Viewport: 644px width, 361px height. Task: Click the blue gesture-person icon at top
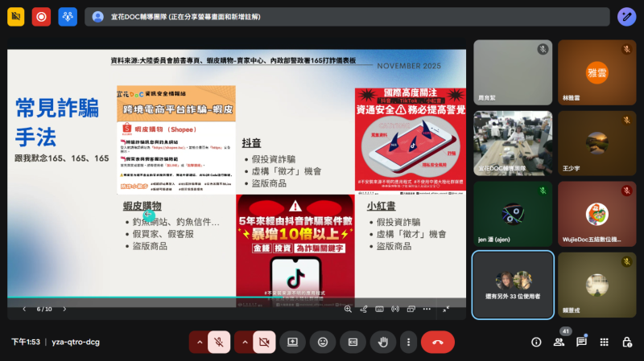pos(68,17)
